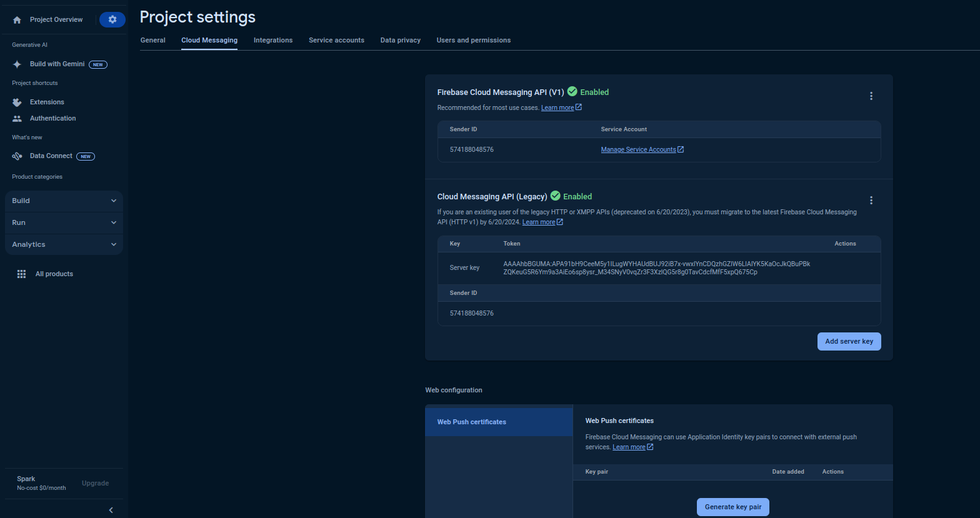Open Extensions in the sidebar

47,102
